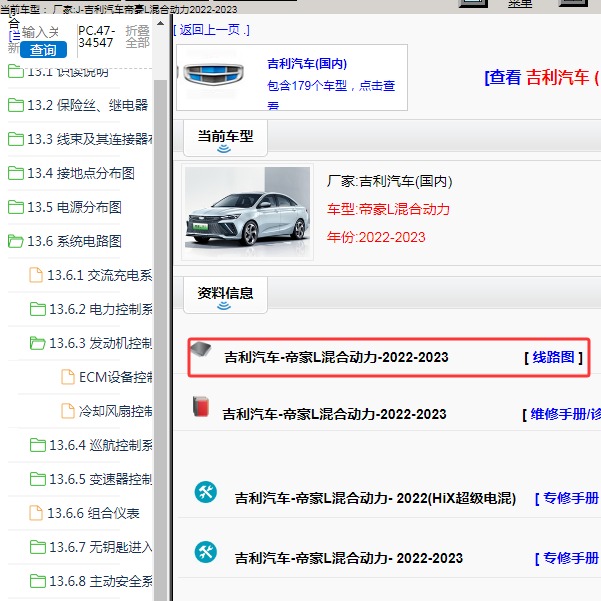The width and height of the screenshot is (601, 601).
Task: Click the scroll-up arrow of the tree panel
Action: click(161, 24)
